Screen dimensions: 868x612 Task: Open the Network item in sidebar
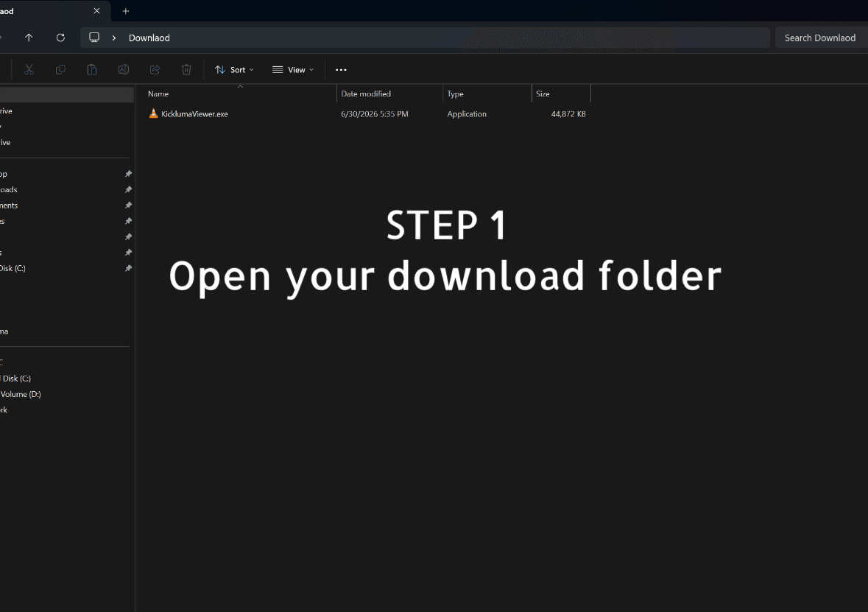4,410
